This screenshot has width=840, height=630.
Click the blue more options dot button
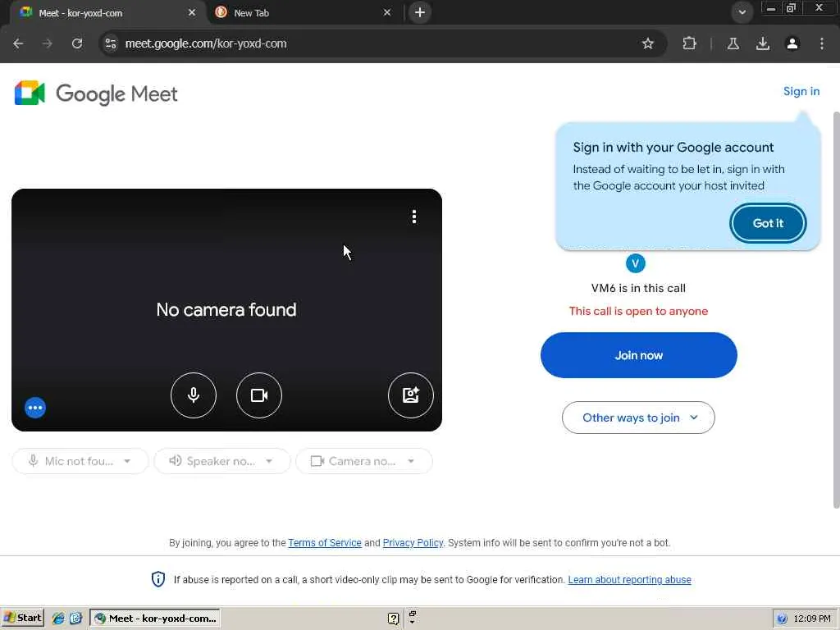35,408
